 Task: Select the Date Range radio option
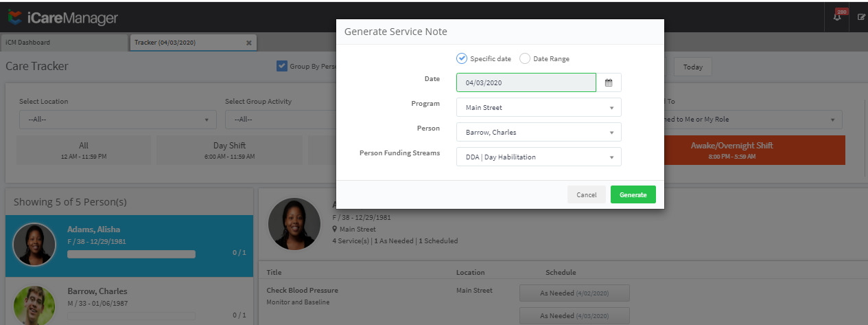click(x=525, y=58)
